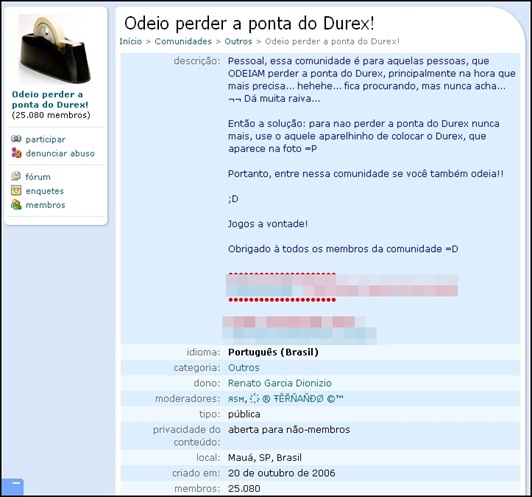Go to Outros in the breadcrumb

[238, 41]
